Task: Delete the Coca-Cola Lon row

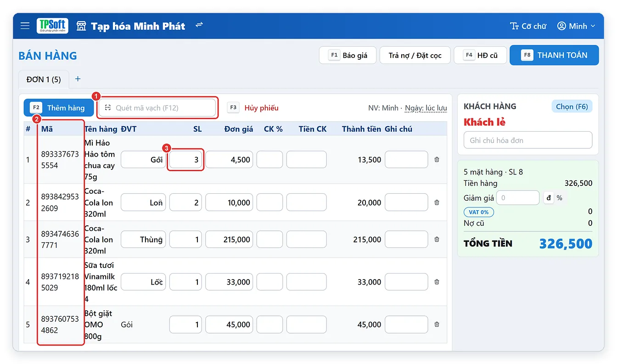Action: tap(437, 202)
